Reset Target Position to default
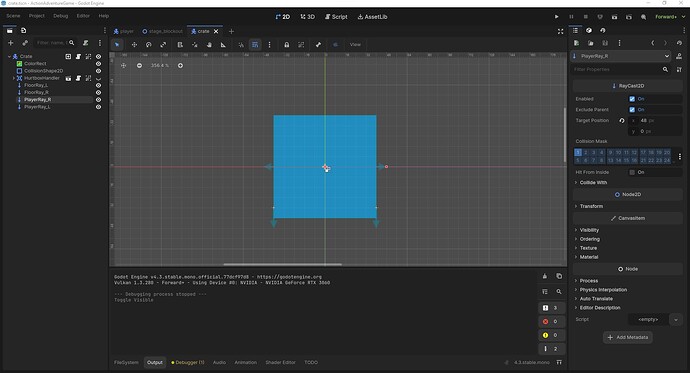The width and height of the screenshot is (690, 373). 622,121
